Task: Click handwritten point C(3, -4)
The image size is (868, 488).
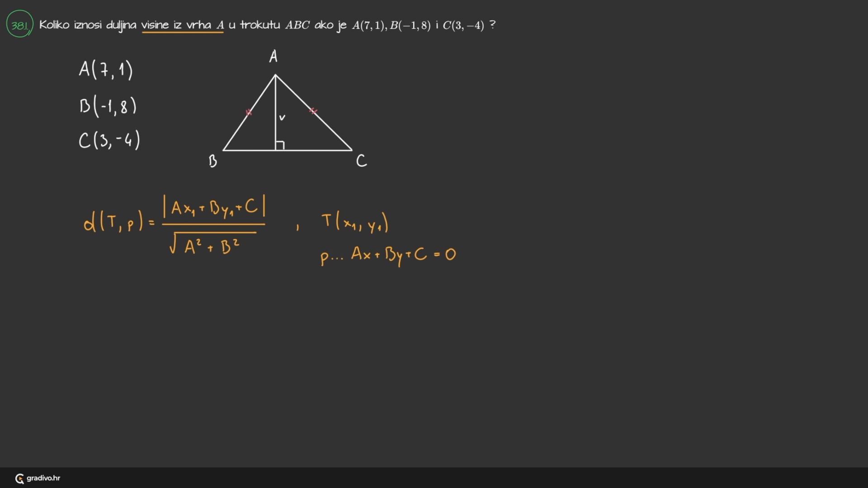Action: tap(109, 141)
